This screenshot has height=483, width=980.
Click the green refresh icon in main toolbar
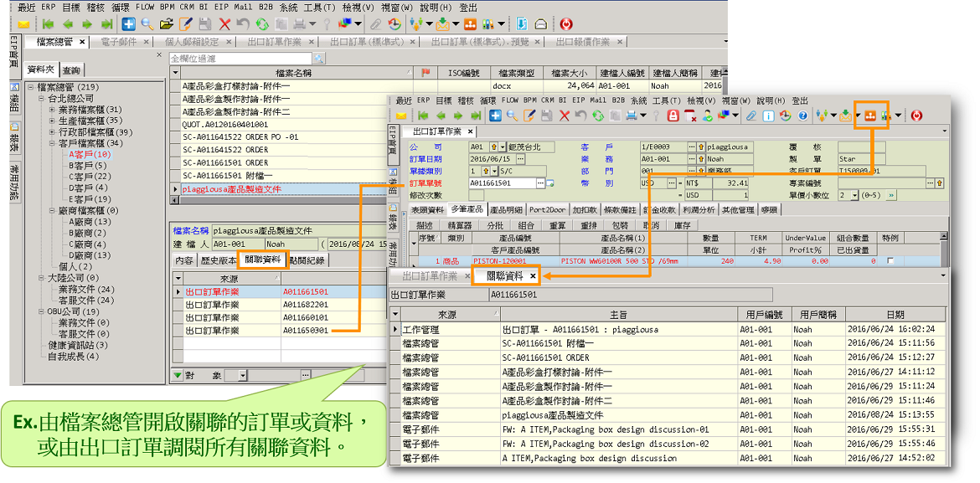[261, 23]
